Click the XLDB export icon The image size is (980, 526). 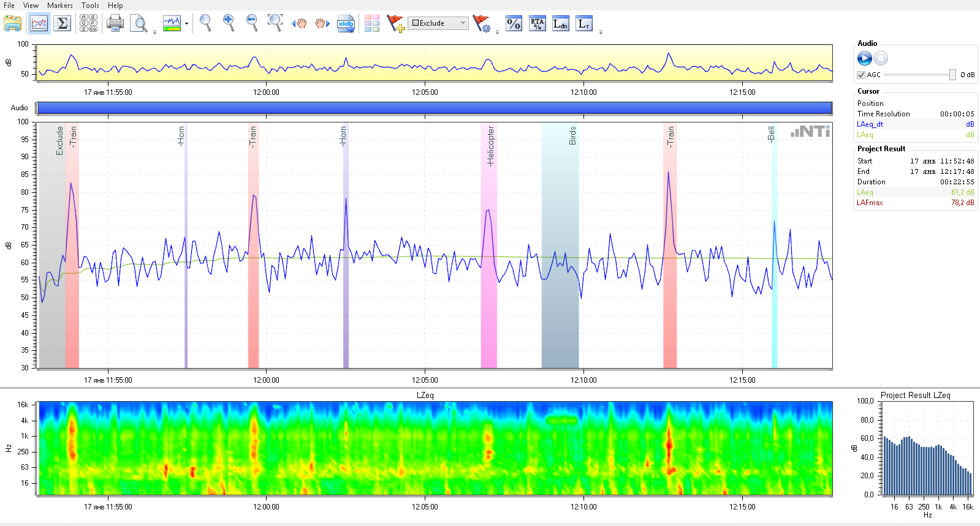346,24
